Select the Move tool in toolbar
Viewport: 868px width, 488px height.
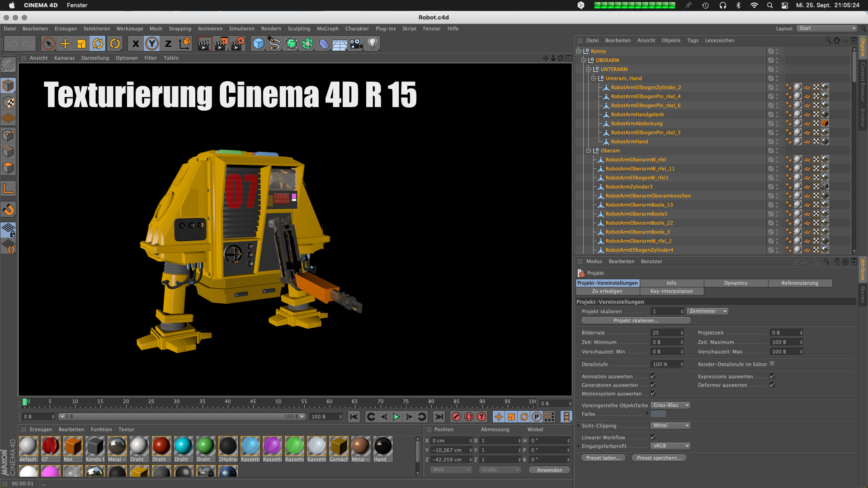pos(65,44)
